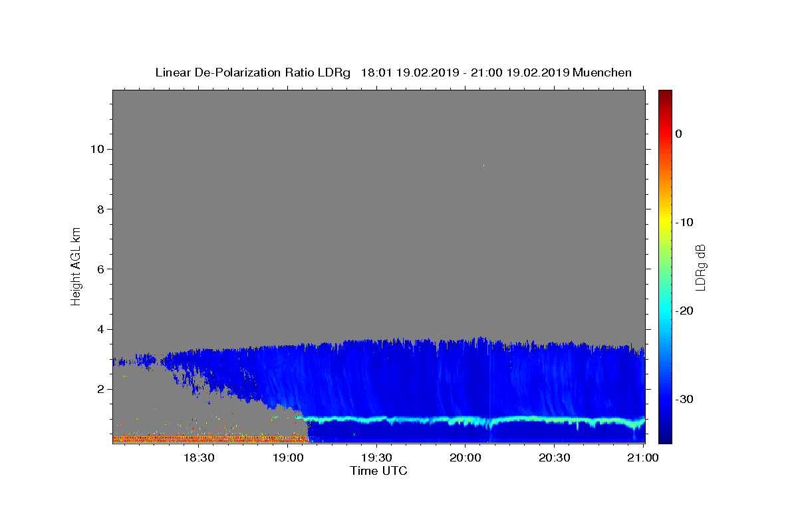Click the dark red top of the colorbar
This screenshot has height=532, width=798.
(x=665, y=94)
